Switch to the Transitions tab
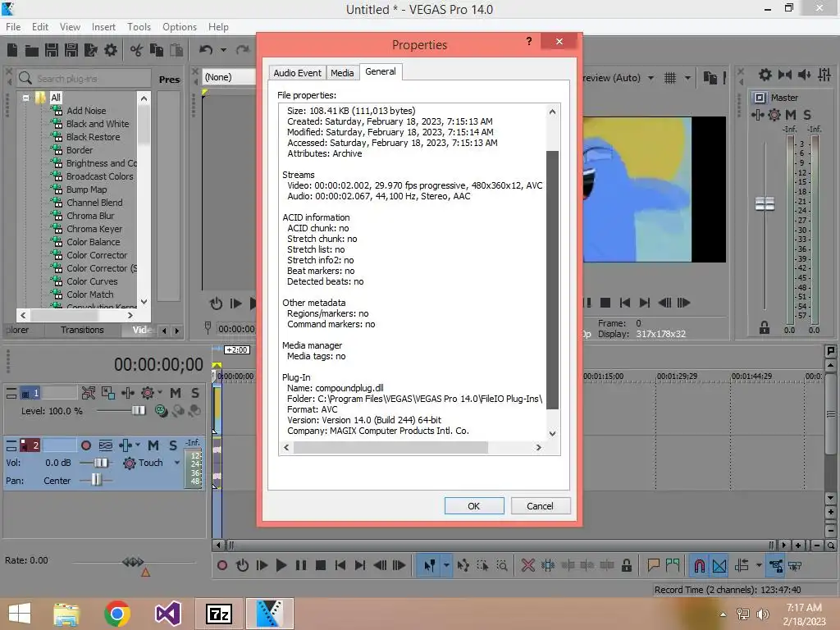This screenshot has width=840, height=630. coord(82,330)
